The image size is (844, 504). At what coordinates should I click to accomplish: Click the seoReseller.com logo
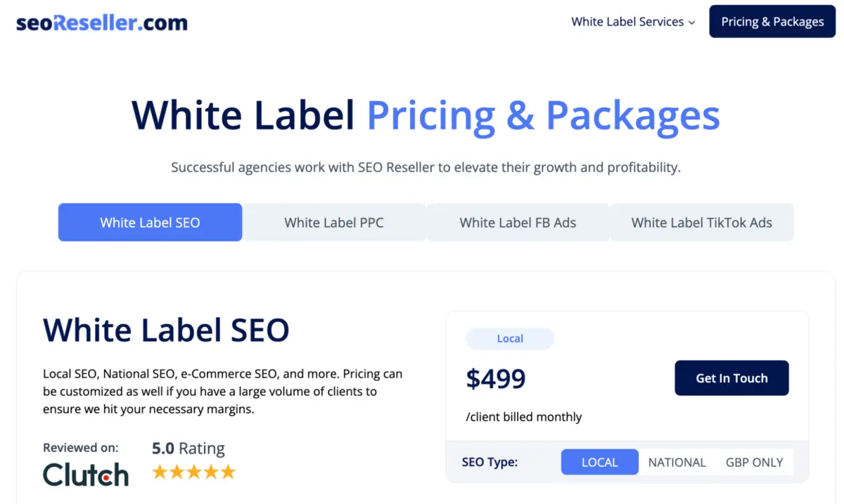click(101, 22)
